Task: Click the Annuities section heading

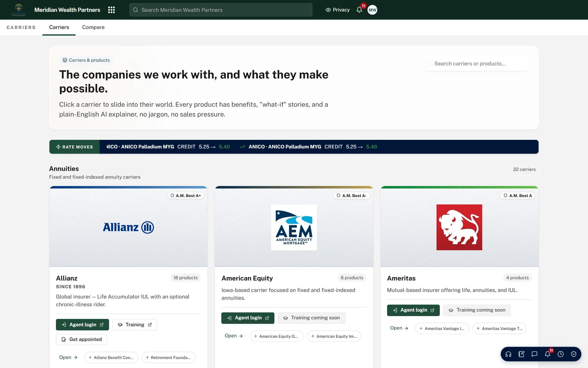Action: pos(64,169)
